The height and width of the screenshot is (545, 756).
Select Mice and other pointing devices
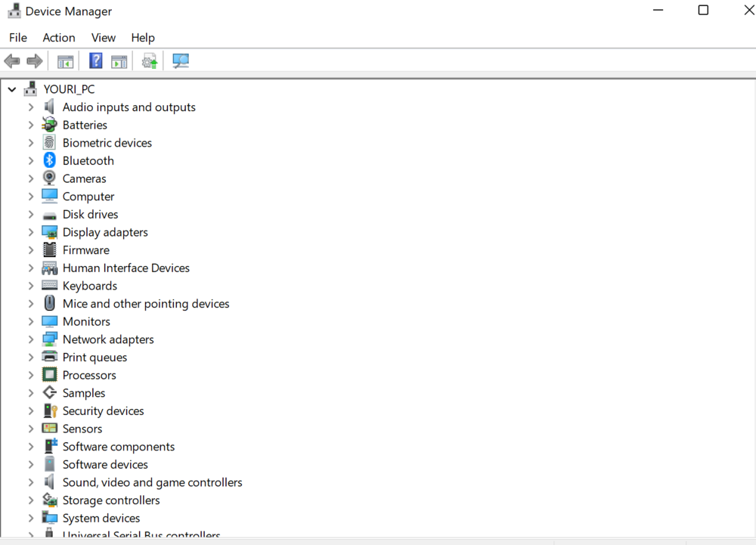tap(146, 304)
